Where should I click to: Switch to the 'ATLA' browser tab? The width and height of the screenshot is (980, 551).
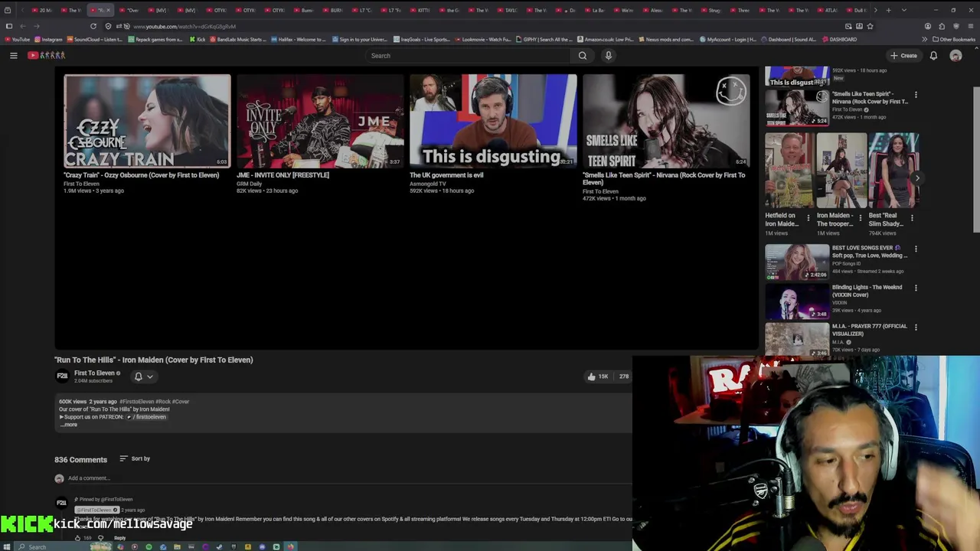tap(829, 10)
